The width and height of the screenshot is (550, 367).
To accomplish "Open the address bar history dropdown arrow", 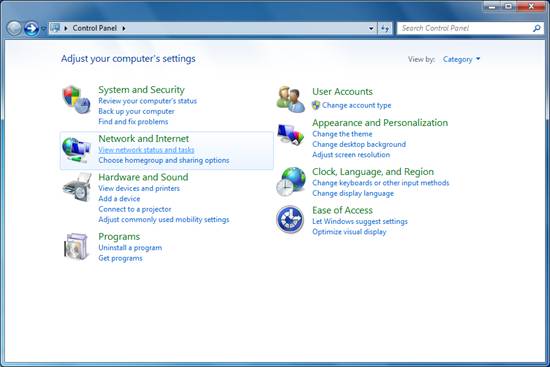I will [x=371, y=28].
